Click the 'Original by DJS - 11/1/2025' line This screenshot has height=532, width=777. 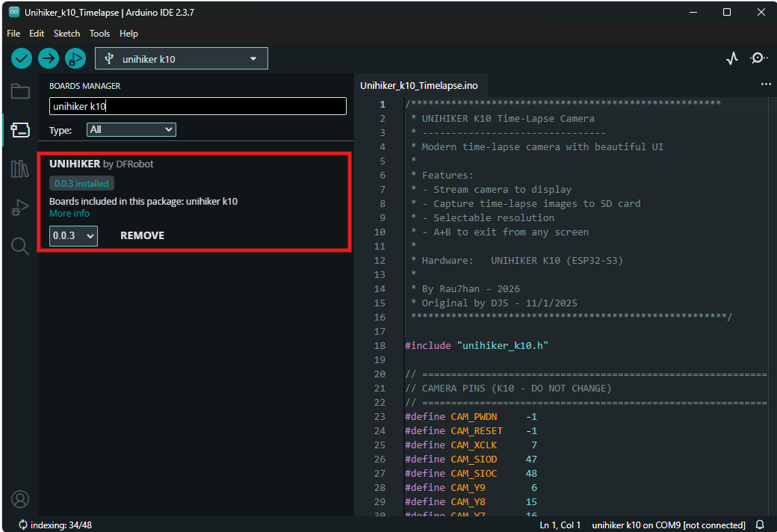pyautogui.click(x=494, y=303)
